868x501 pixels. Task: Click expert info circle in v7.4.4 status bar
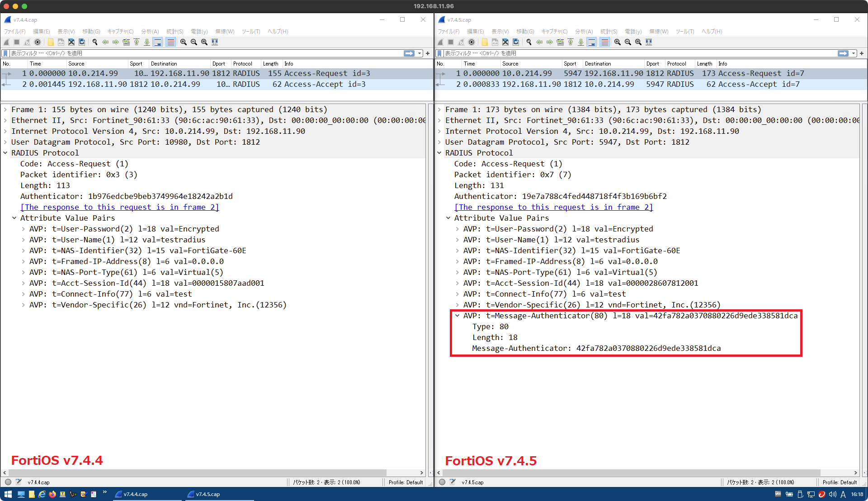click(x=8, y=482)
